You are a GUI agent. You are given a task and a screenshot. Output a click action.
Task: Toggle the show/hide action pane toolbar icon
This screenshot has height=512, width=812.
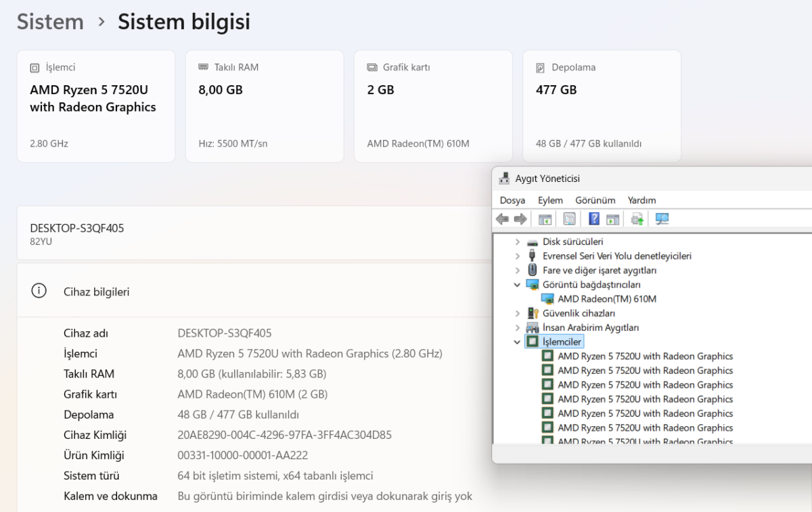coord(612,219)
